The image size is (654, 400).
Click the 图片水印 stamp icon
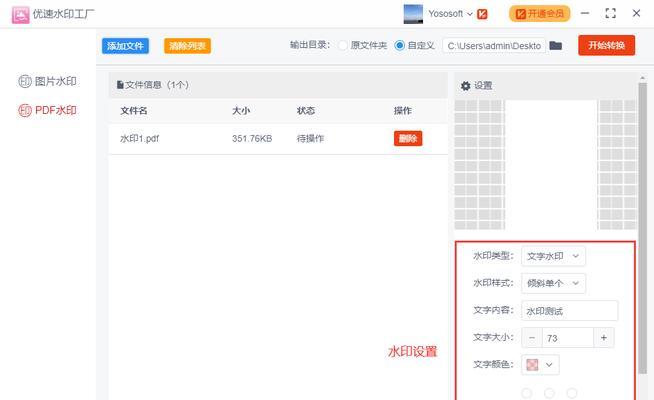(25, 81)
